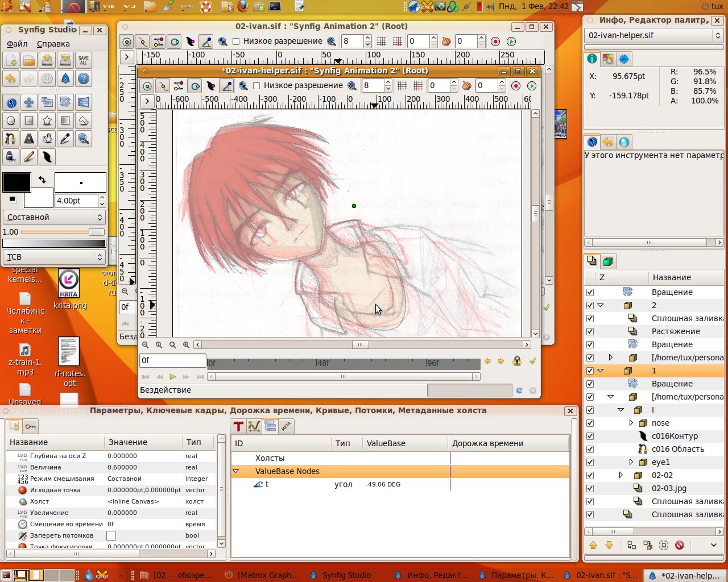Open the Файл menu

click(x=16, y=44)
